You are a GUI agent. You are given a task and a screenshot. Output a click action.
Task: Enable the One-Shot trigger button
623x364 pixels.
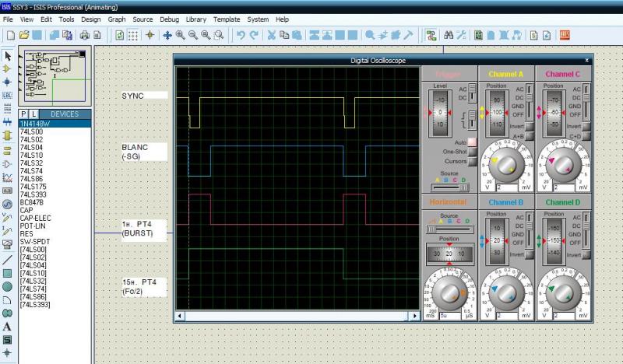472,152
